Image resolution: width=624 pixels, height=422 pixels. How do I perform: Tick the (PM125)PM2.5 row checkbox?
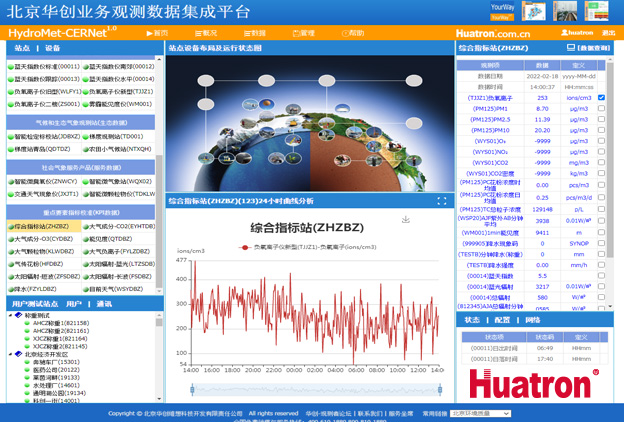[x=601, y=120]
